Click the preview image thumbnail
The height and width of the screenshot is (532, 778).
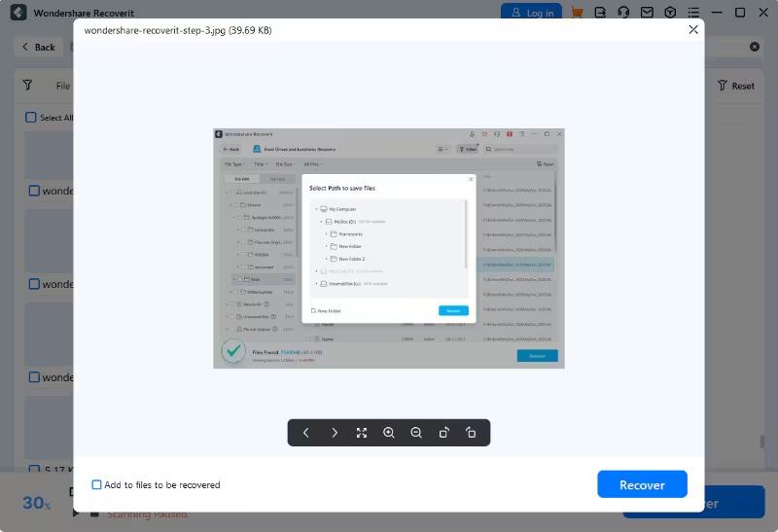pos(389,248)
